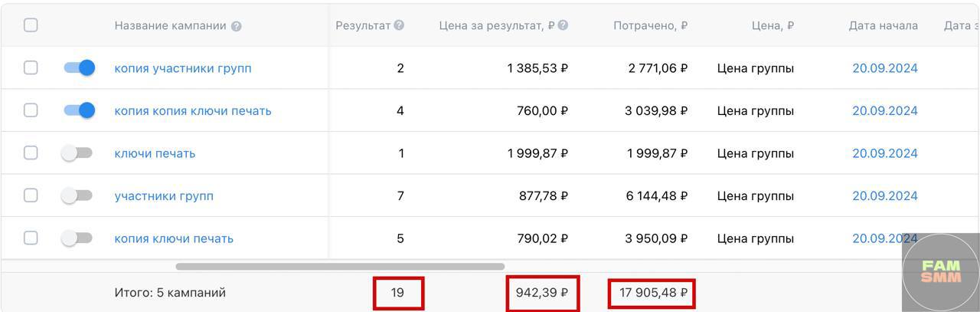Sort by Потрачено column header
The height and width of the screenshot is (312, 980).
pos(650,25)
